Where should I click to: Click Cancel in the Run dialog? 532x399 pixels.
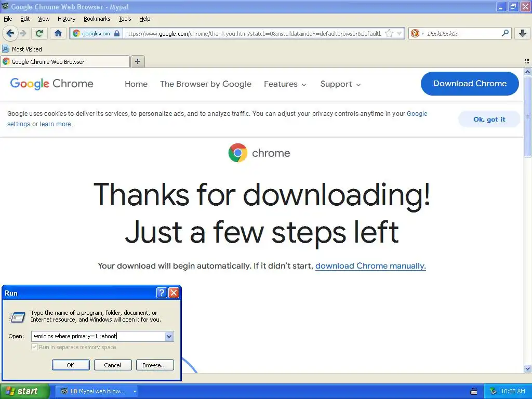coord(113,365)
